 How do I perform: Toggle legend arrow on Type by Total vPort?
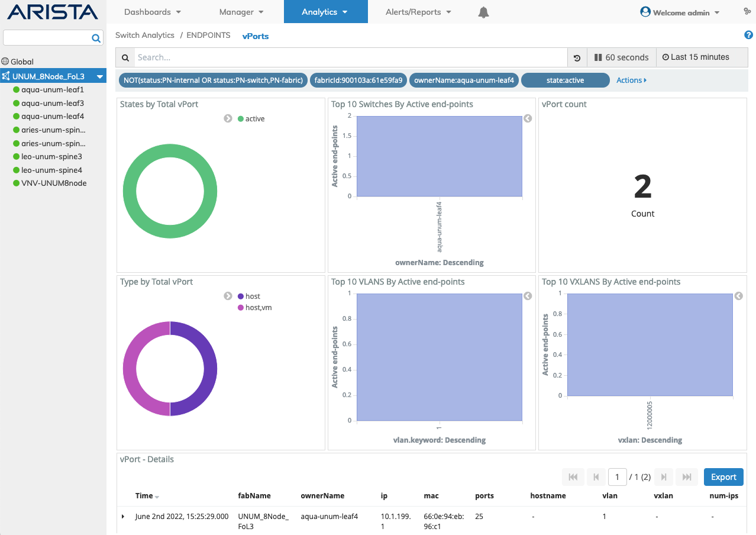click(228, 296)
